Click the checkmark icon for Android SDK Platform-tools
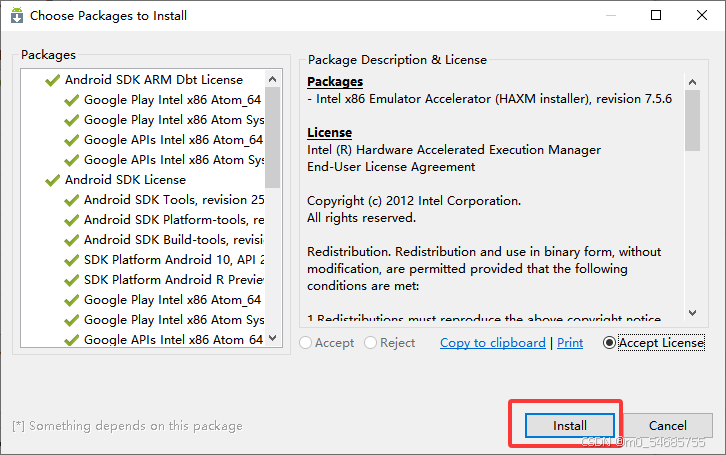726x455 pixels. (x=71, y=220)
